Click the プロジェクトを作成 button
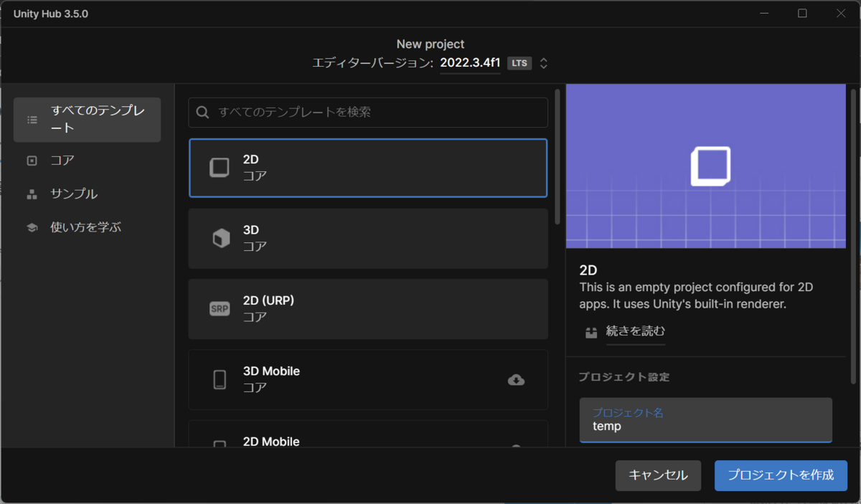The image size is (861, 504). click(781, 475)
